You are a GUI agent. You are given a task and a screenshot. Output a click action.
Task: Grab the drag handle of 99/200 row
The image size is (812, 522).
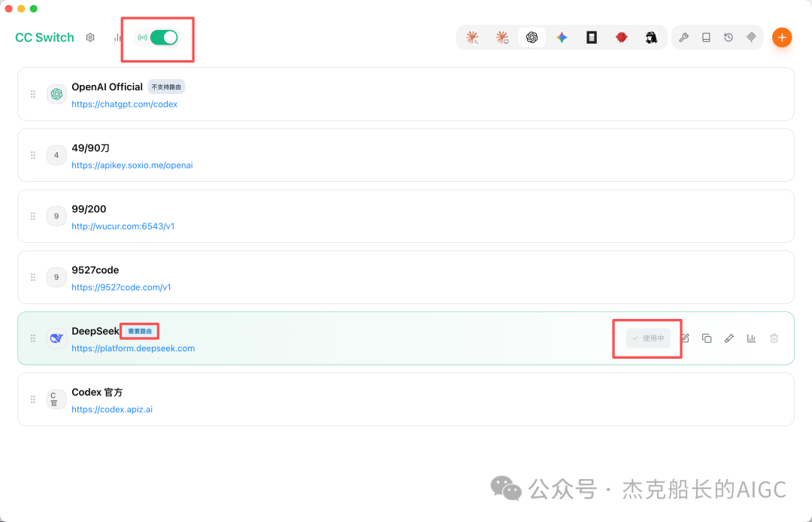pos(32,216)
